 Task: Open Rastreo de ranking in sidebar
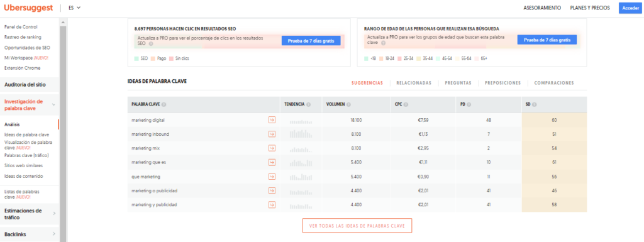tap(23, 37)
